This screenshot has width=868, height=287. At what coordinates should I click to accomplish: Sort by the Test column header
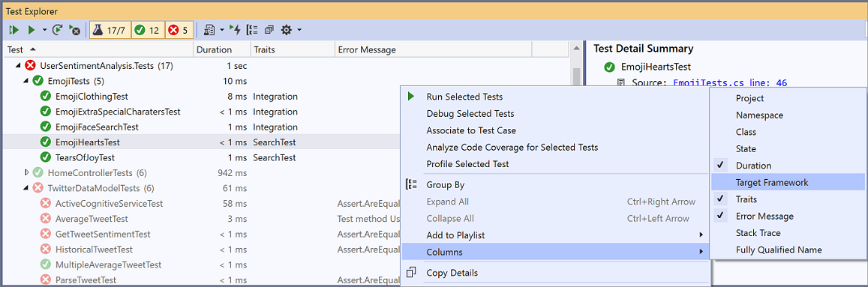(x=98, y=49)
